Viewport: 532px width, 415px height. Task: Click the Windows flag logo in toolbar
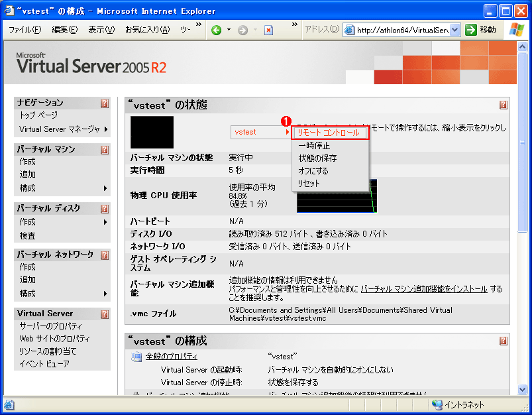click(x=516, y=30)
